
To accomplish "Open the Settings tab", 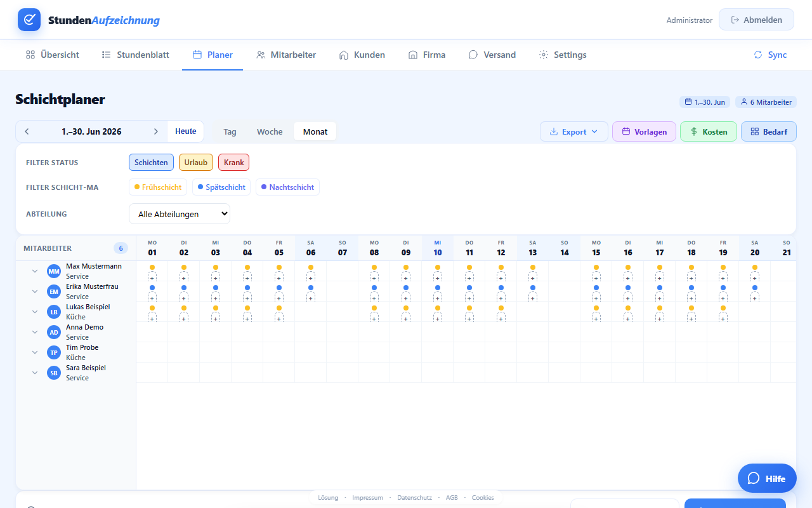I will point(563,55).
